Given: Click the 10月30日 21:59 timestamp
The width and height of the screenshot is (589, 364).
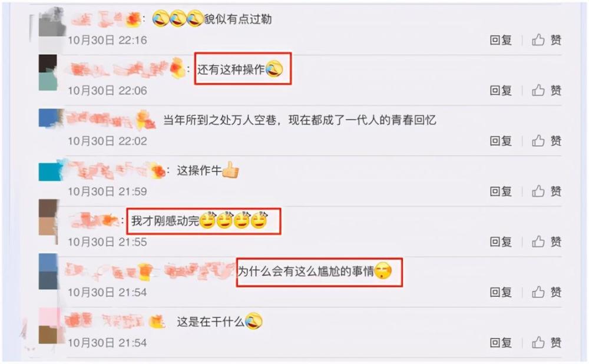Looking at the screenshot, I should [x=107, y=191].
